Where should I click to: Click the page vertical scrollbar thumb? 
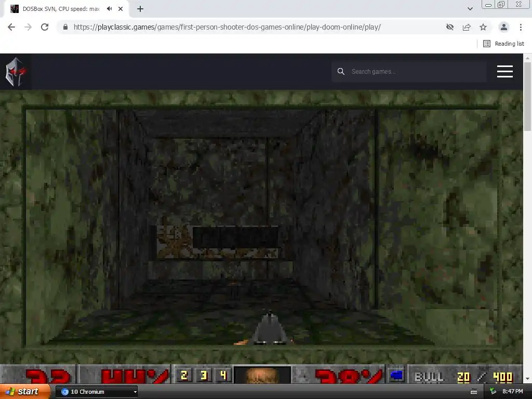point(527,96)
